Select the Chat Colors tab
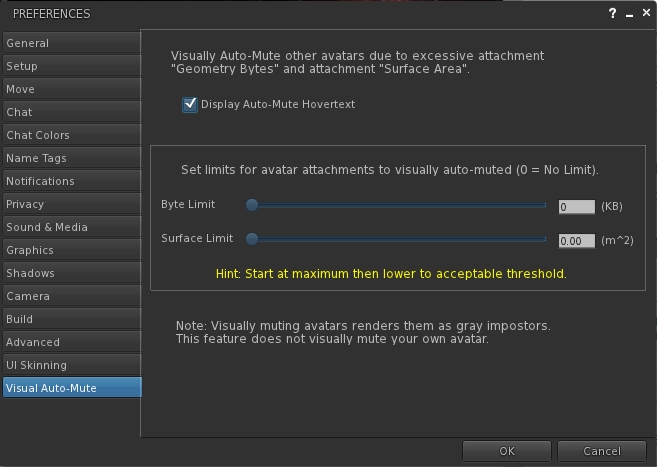This screenshot has width=657, height=467. [71, 135]
